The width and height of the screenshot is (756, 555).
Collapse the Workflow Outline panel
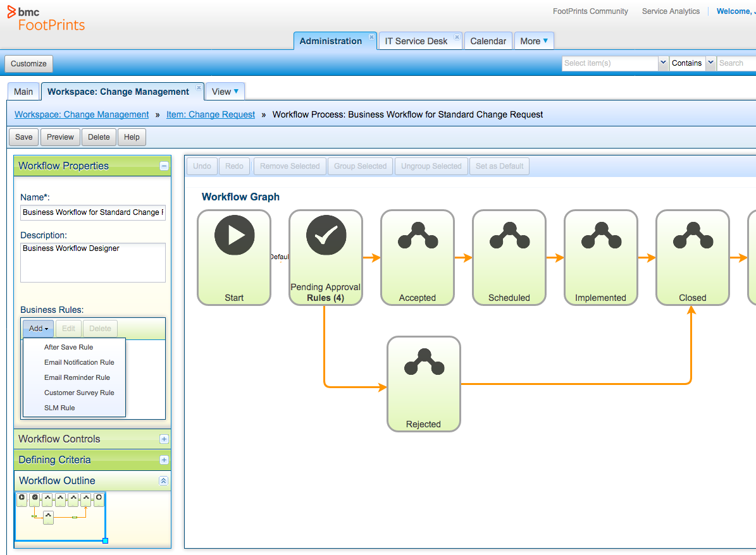pyautogui.click(x=164, y=480)
